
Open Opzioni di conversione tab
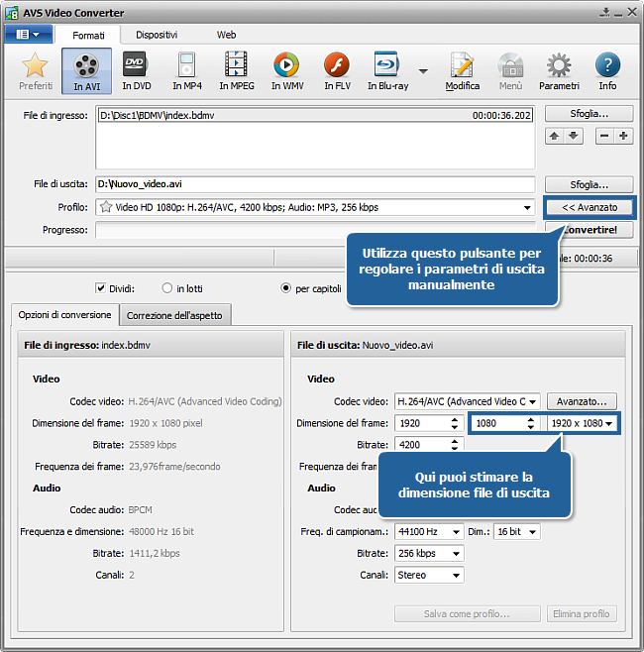tap(64, 315)
